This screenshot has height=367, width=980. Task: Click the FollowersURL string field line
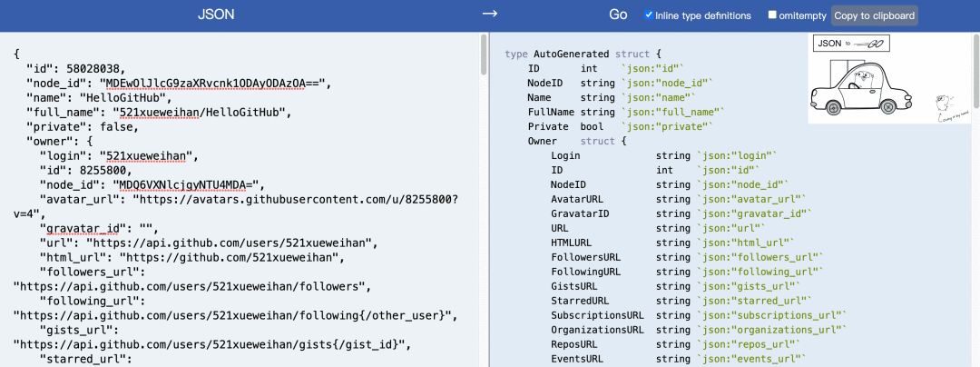688,257
